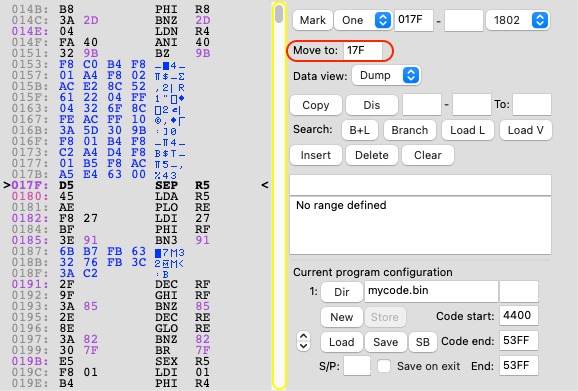Click the Insert button

316,155
